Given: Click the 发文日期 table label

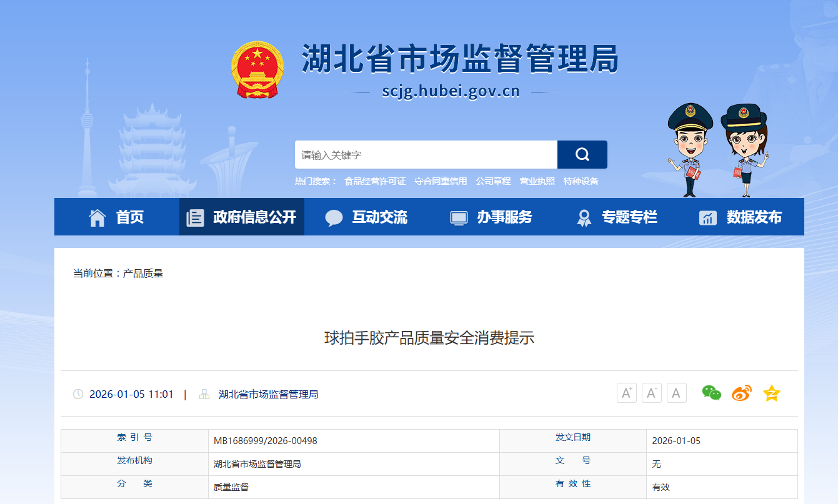Looking at the screenshot, I should [x=573, y=437].
